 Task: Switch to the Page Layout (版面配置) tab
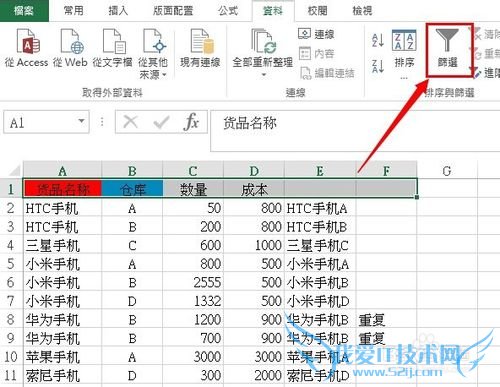pyautogui.click(x=173, y=11)
